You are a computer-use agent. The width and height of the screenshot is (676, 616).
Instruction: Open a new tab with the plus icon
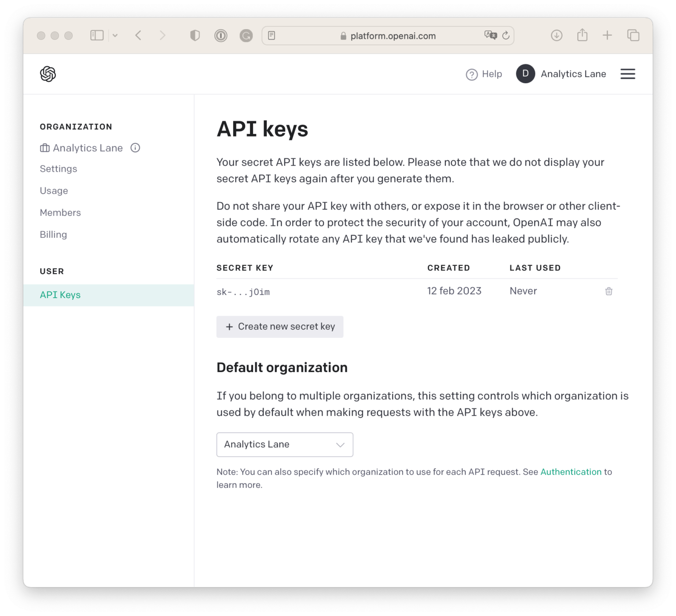coord(607,35)
